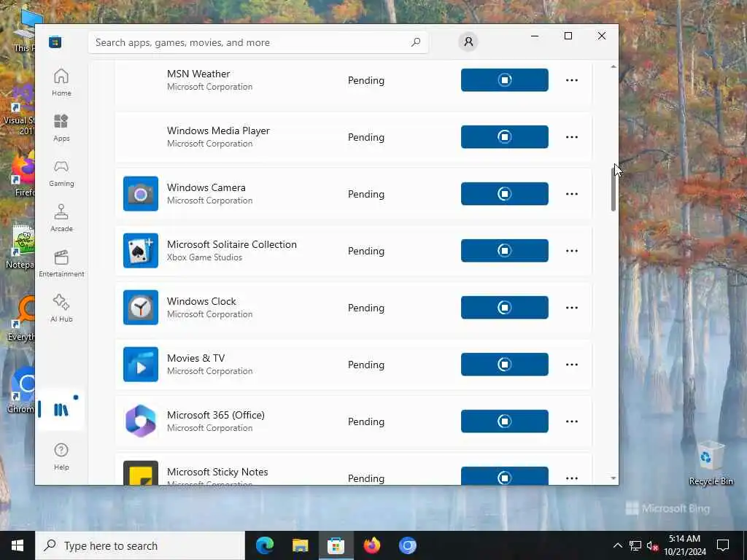This screenshot has height=560, width=747.
Task: Open more options for Movies & TV
Action: [572, 365]
